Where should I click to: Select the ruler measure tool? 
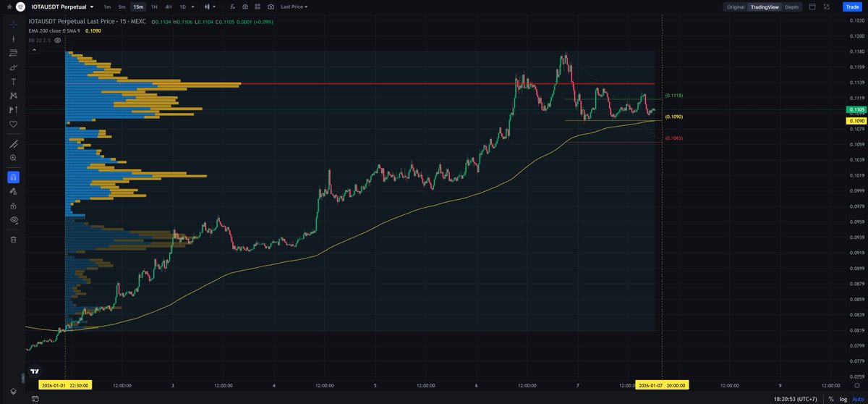click(14, 143)
